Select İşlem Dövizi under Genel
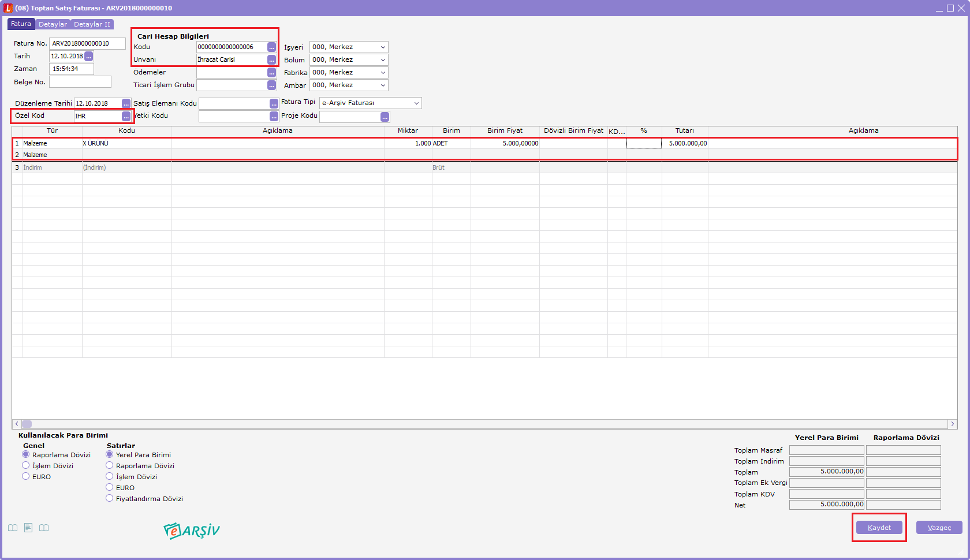 pyautogui.click(x=26, y=465)
